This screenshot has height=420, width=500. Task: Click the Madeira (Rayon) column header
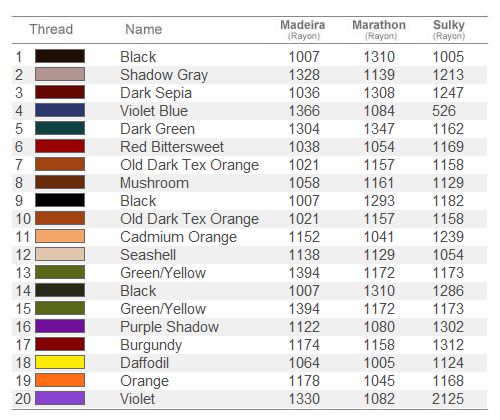tap(303, 30)
